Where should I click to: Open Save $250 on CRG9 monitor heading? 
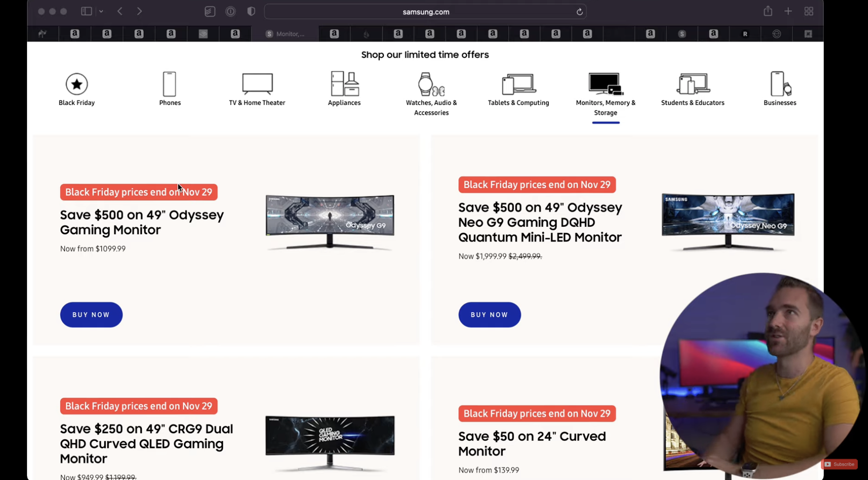point(146,443)
